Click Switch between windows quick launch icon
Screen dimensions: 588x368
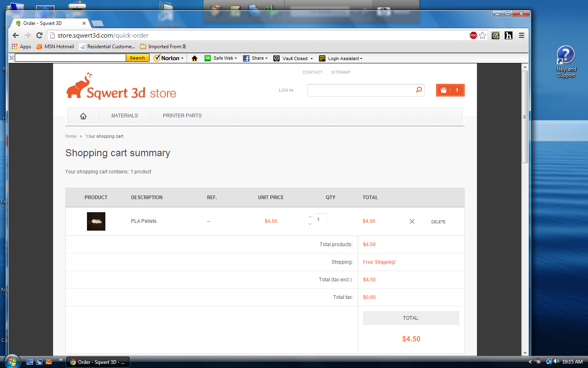(x=39, y=362)
